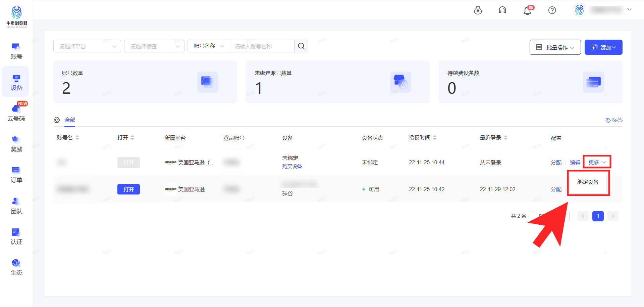Switch to the 全部 tab
Viewport: 644px width, 307px height.
(70, 120)
